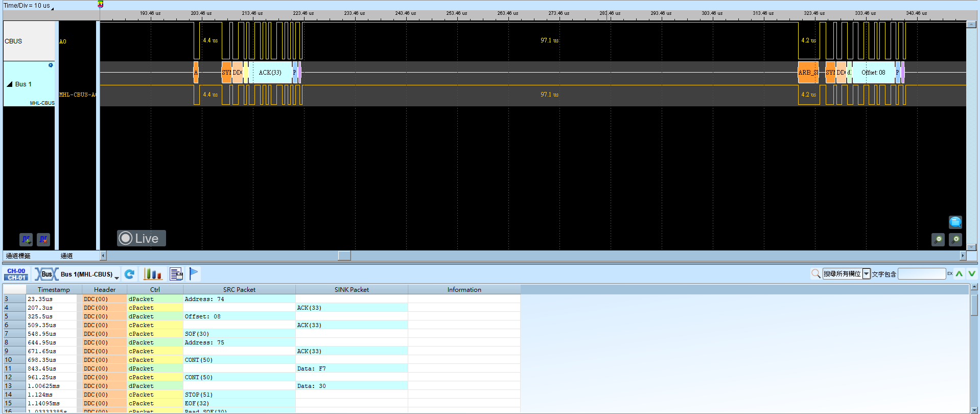980x414 pixels.
Task: Click the Information column header
Action: 464,290
